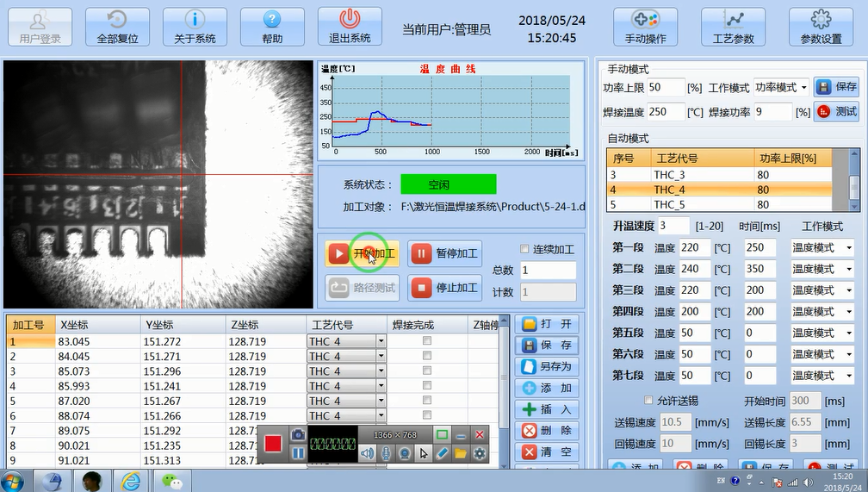Click the manual mode 测试 test button
The width and height of the screenshot is (868, 492).
(836, 112)
